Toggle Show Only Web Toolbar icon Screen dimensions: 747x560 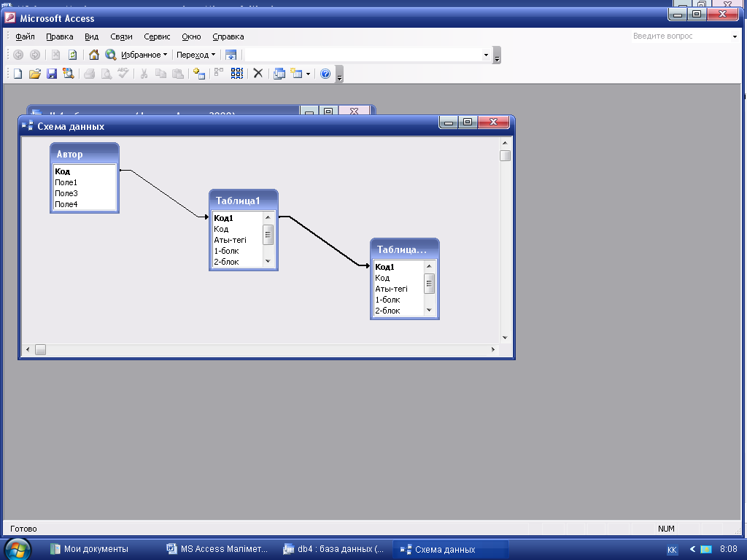[231, 55]
